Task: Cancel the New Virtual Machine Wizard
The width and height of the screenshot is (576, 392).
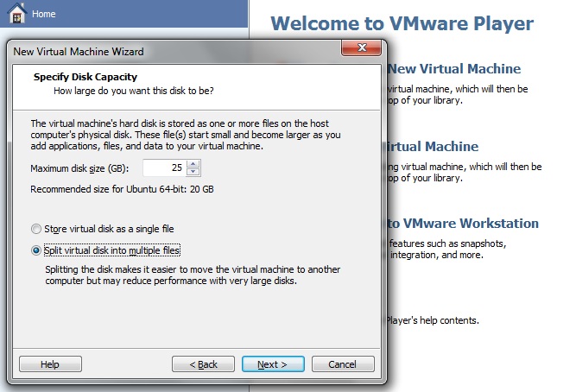Action: coord(343,364)
